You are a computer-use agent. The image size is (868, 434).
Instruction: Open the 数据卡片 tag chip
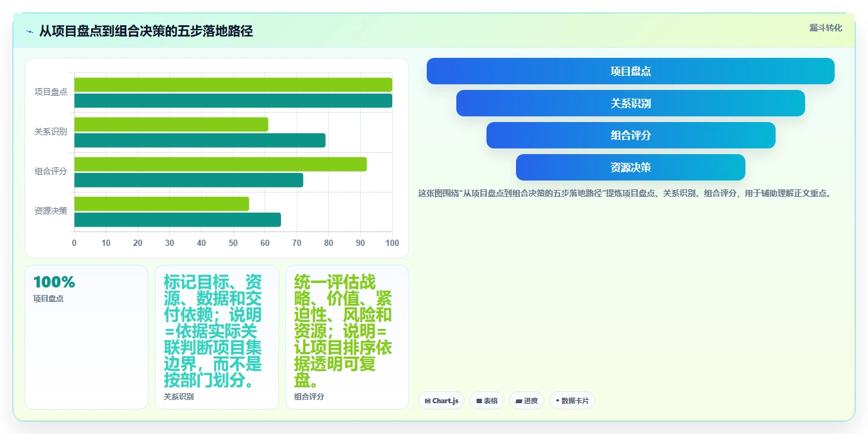(x=572, y=401)
